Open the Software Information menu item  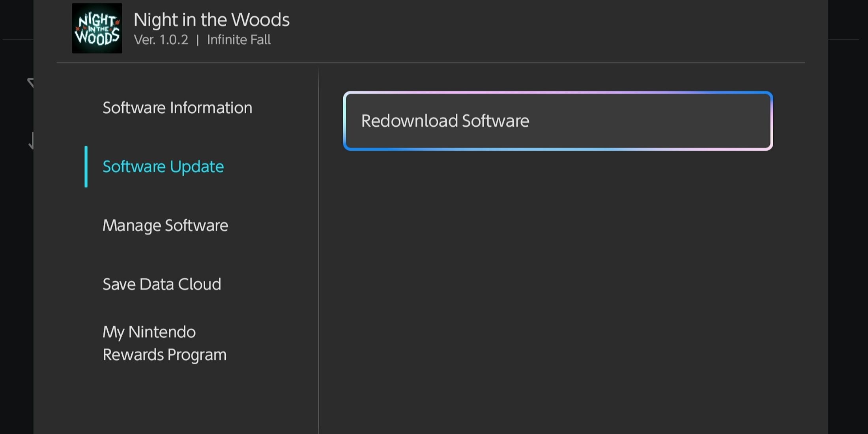click(177, 108)
